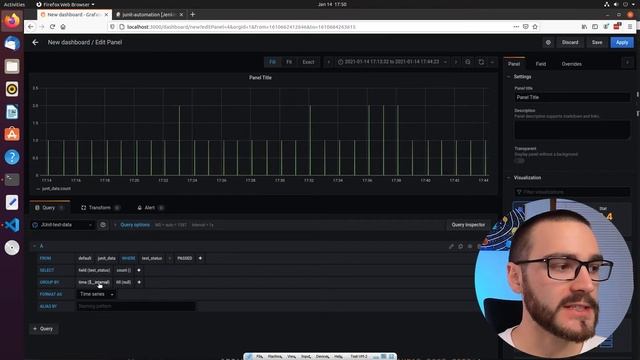The image size is (640, 360).
Task: Click the Filter visualizations search box
Action: point(571,192)
